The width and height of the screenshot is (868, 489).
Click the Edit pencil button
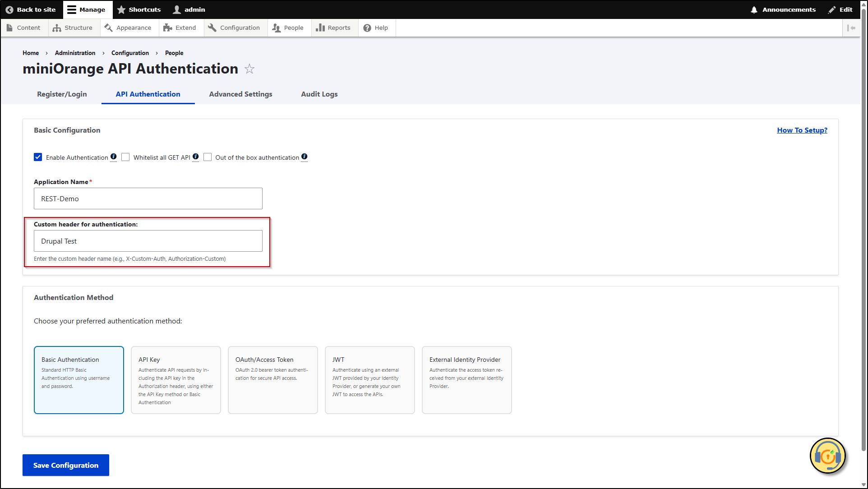[x=840, y=9]
